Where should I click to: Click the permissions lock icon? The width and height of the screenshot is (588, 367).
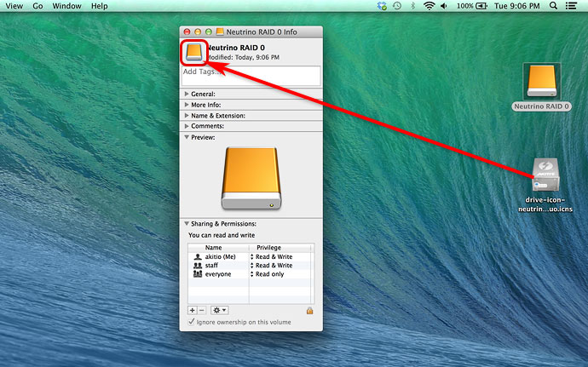tap(310, 311)
